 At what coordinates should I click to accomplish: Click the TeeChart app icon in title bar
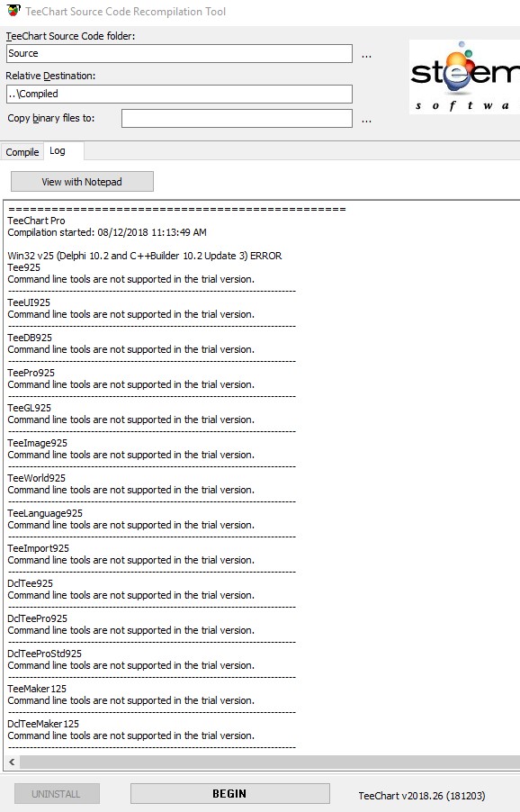[13, 11]
